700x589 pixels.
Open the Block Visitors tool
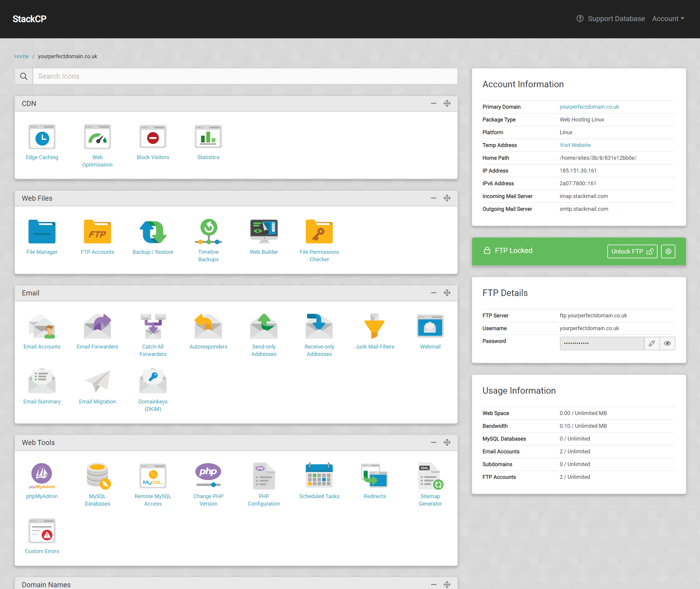click(x=153, y=142)
